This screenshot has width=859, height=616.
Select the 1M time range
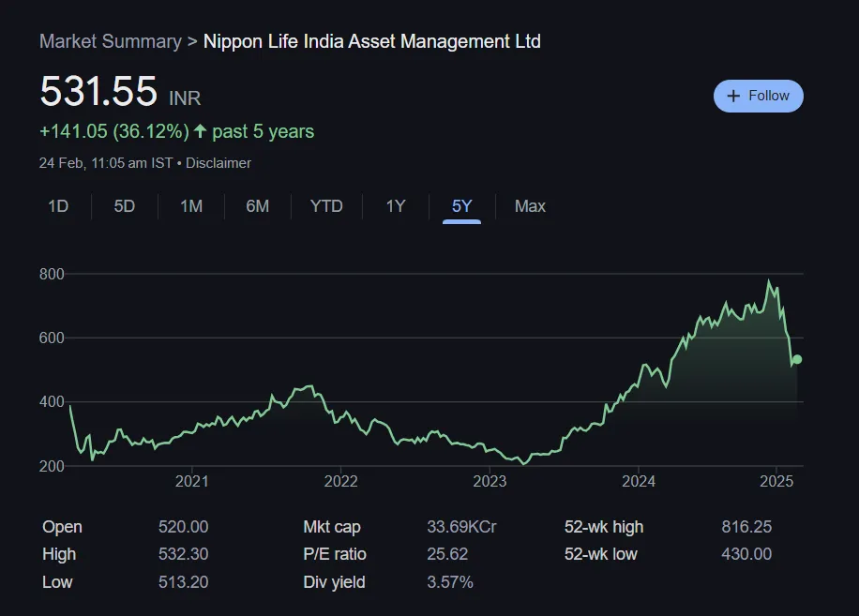191,206
